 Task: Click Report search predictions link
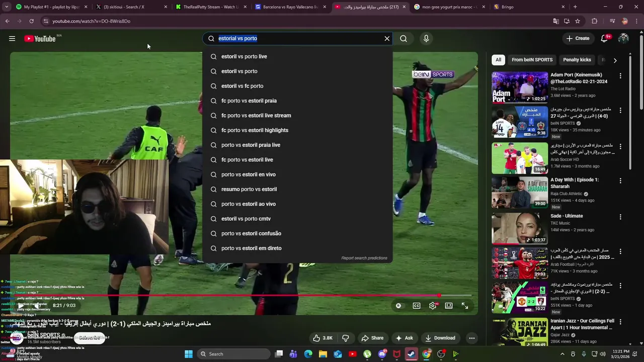click(364, 258)
